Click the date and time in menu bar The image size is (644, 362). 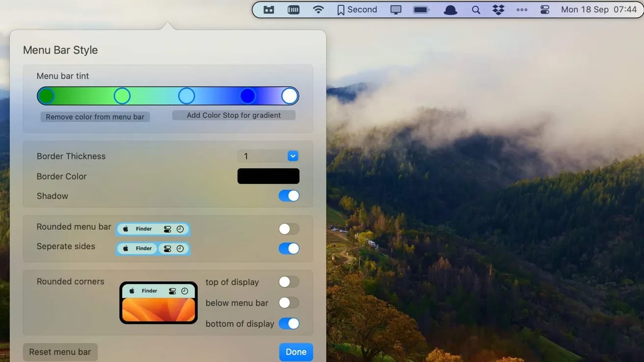[598, 10]
